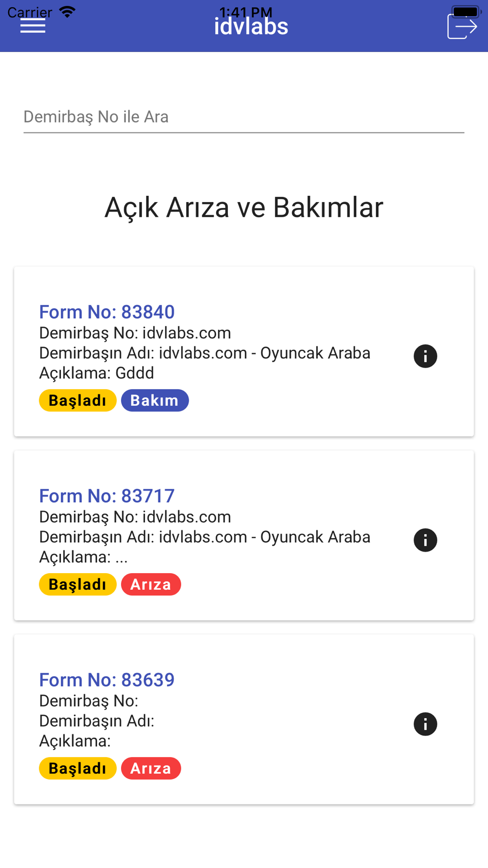Viewport: 488px width, 868px height.
Task: Tap the Arıza badge on form 83639
Action: [x=151, y=768]
